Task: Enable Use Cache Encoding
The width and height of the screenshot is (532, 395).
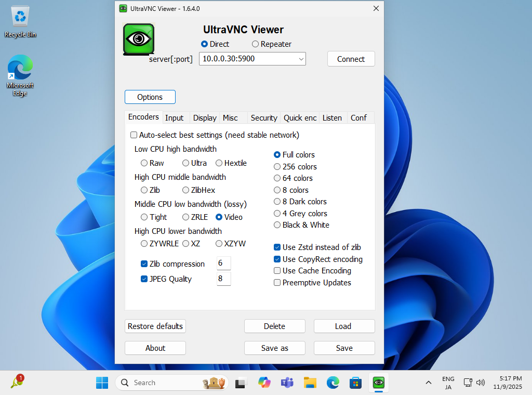Action: coord(277,270)
